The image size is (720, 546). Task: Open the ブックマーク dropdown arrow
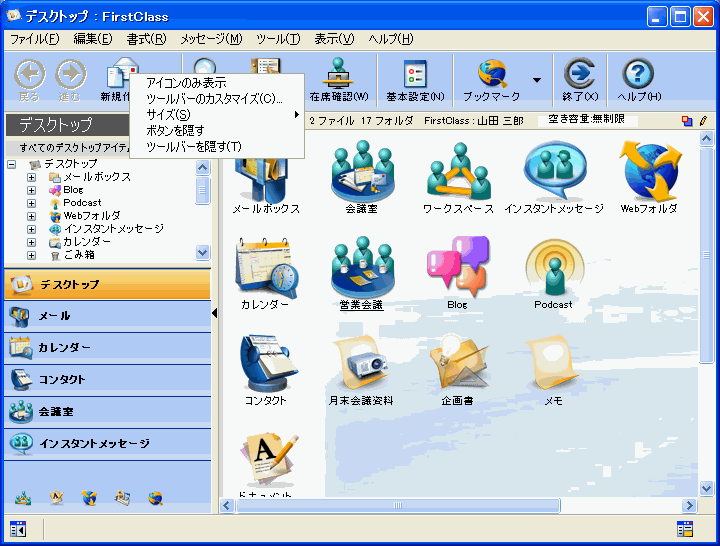[x=537, y=80]
